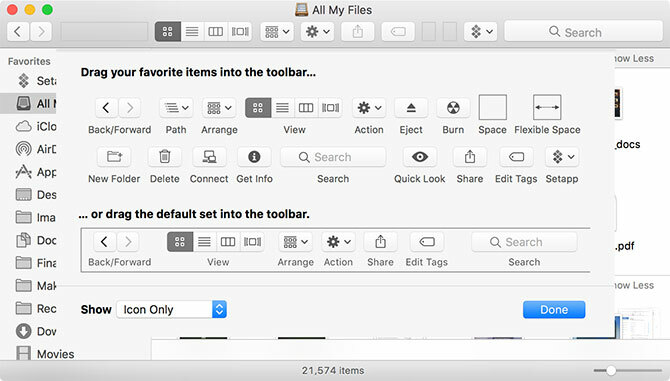Click the Edit Tags icon in the default set

coord(427,242)
